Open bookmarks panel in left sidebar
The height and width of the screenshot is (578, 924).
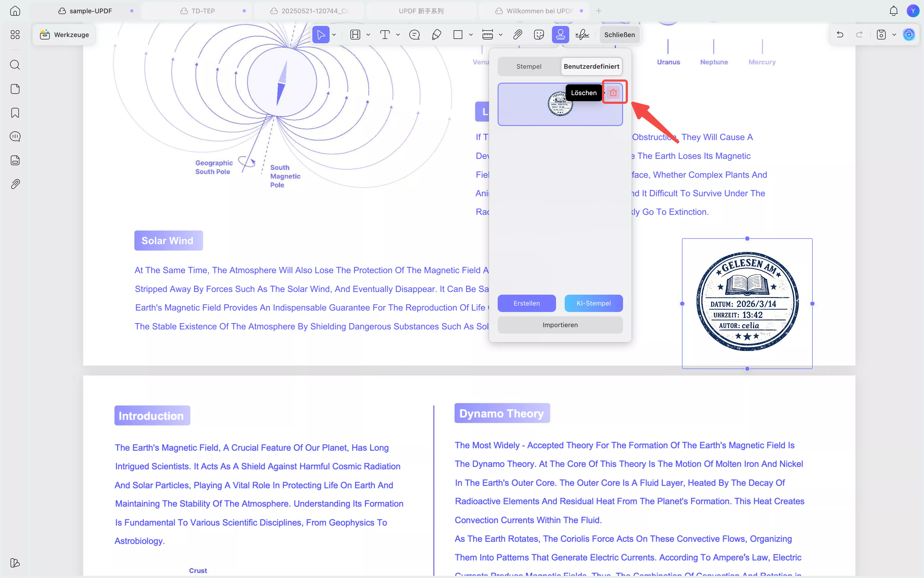(15, 113)
